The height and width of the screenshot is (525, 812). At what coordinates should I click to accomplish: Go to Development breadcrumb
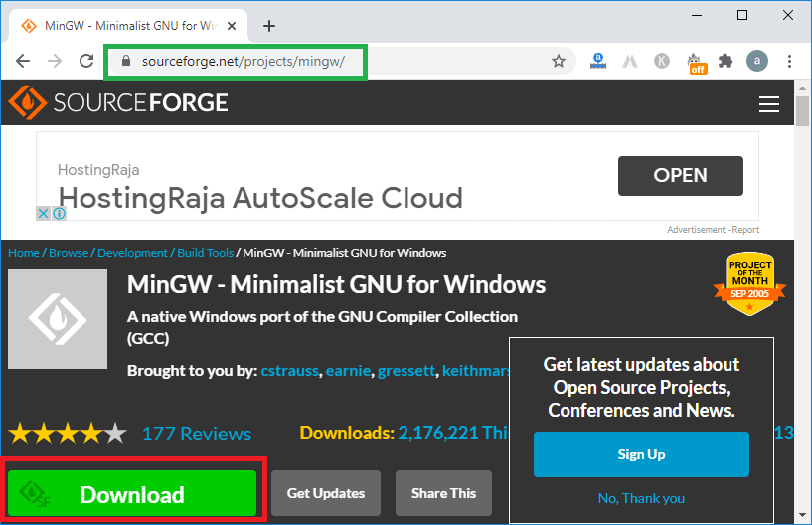click(x=132, y=253)
